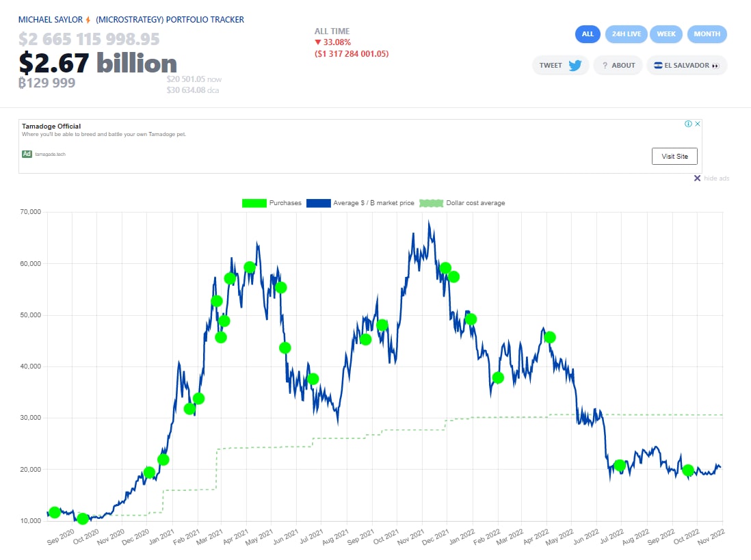The width and height of the screenshot is (751, 560).
Task: Click the Jan 2021 x-axis label
Action: coord(161,537)
